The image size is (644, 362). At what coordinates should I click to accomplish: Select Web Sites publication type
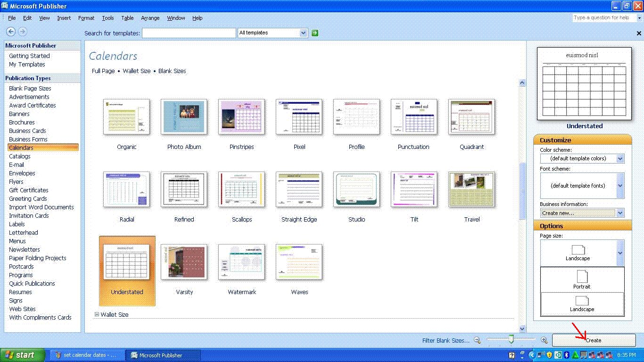pyautogui.click(x=22, y=309)
